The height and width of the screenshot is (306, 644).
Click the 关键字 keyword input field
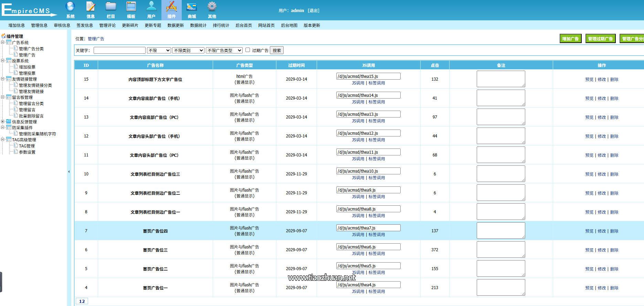point(119,50)
